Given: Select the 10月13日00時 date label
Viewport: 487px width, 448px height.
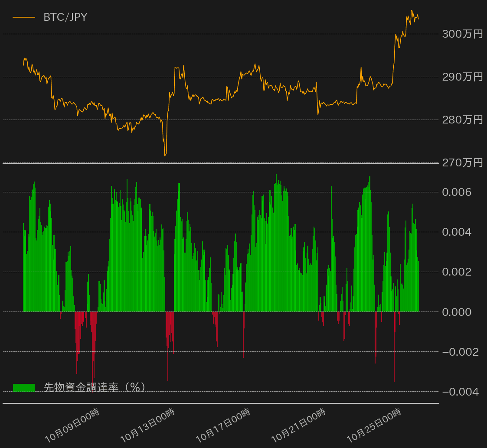Looking at the screenshot, I should pos(147,425).
